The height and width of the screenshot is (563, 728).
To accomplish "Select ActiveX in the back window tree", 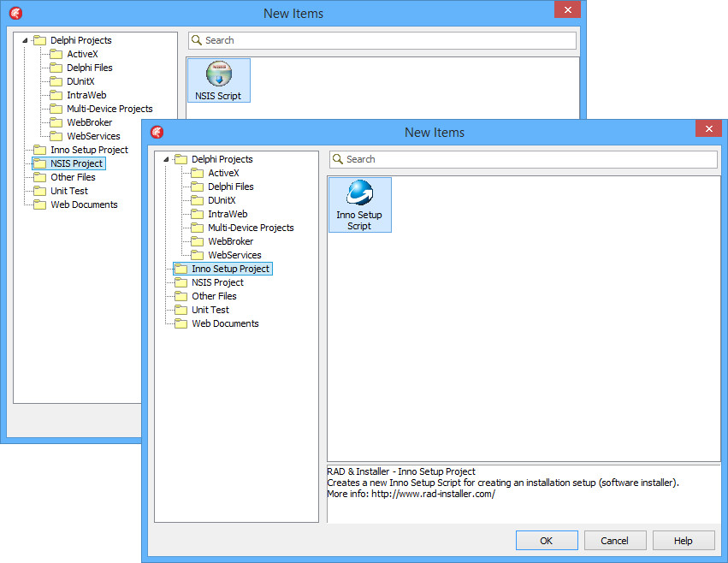I will tap(83, 54).
